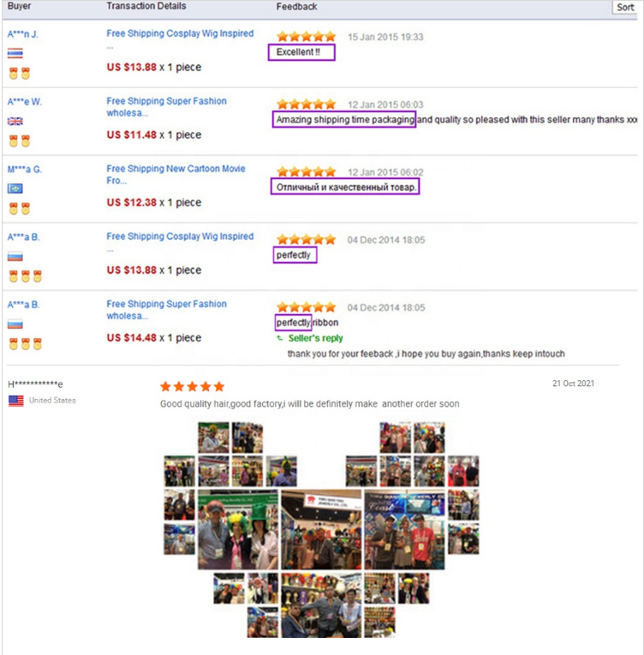The image size is (644, 655).
Task: Click the United States flag icon
Action: coord(16,401)
